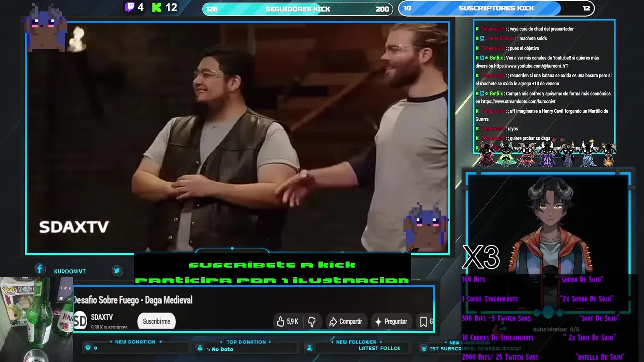
Task: Click the Twitch logo icon in top bar
Action: point(130,7)
